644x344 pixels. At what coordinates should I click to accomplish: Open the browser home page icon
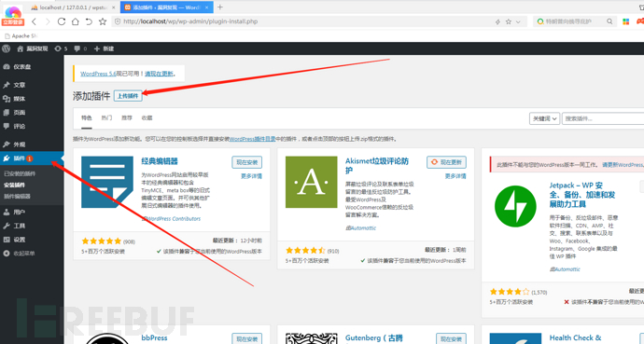[76, 21]
